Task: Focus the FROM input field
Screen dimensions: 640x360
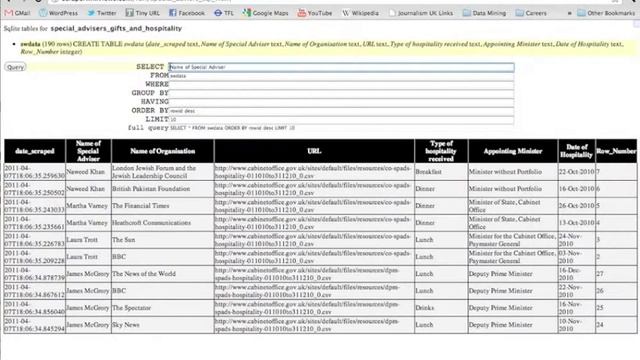Action: coord(341,76)
